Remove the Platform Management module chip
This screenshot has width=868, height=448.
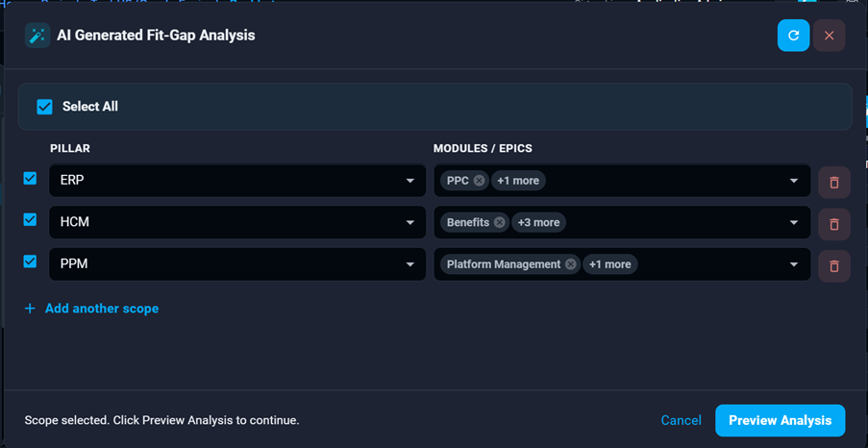(x=571, y=264)
